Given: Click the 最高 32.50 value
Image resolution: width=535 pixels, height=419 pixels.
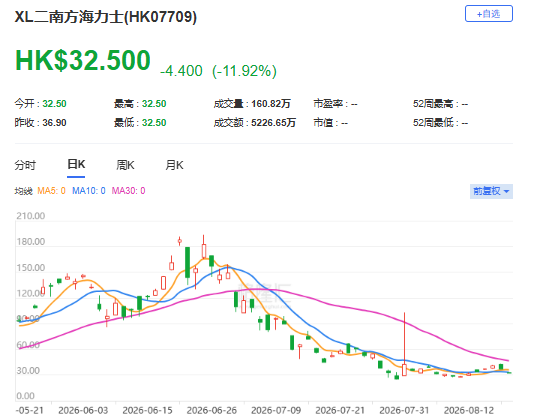Looking at the screenshot, I should click(x=154, y=104).
